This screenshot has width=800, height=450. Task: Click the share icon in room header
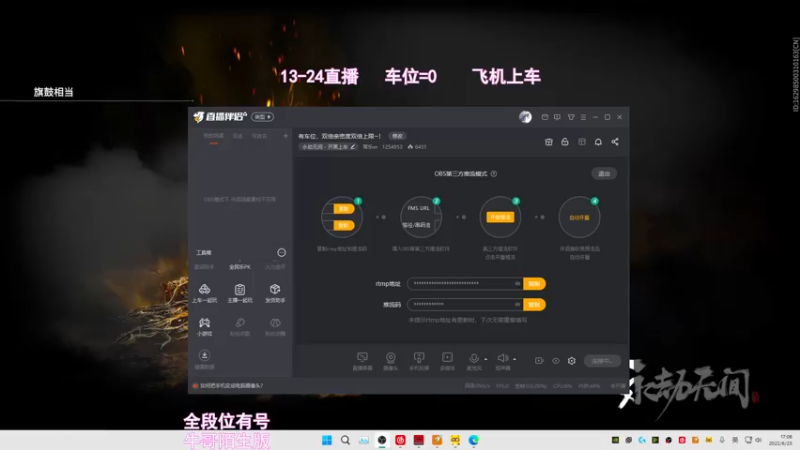(615, 142)
